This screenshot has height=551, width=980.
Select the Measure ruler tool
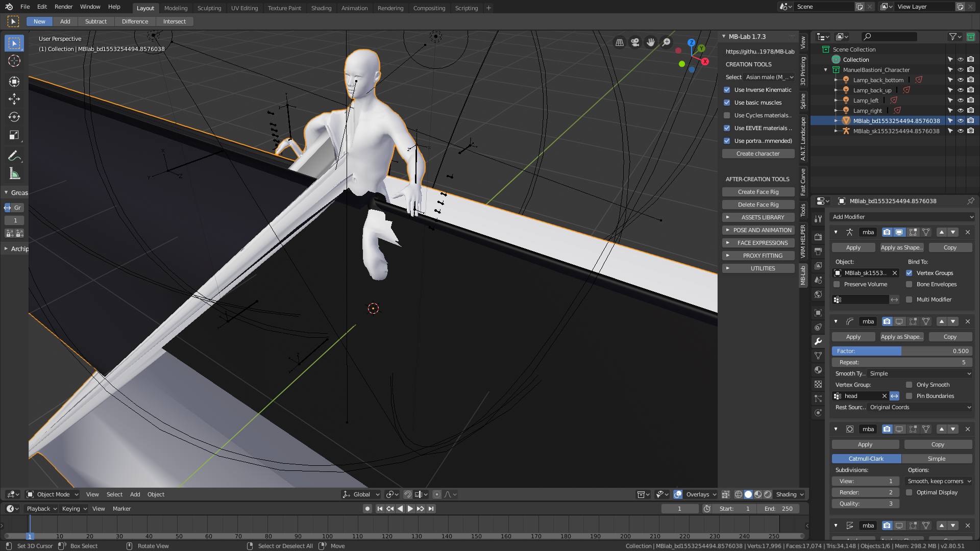[x=14, y=174]
